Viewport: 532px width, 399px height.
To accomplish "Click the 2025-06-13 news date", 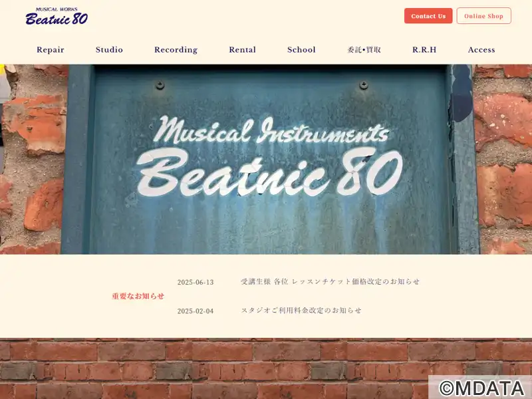I will tap(196, 282).
